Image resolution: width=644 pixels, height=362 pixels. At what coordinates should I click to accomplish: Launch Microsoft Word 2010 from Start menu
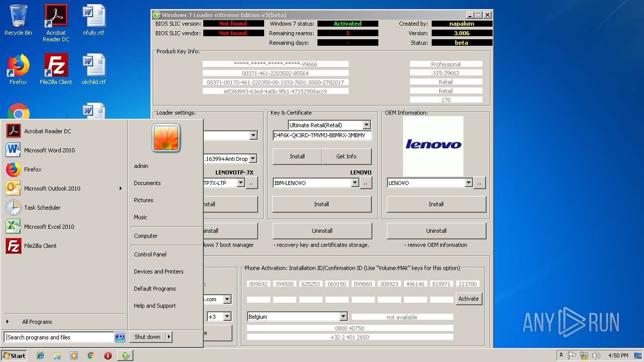(x=64, y=150)
